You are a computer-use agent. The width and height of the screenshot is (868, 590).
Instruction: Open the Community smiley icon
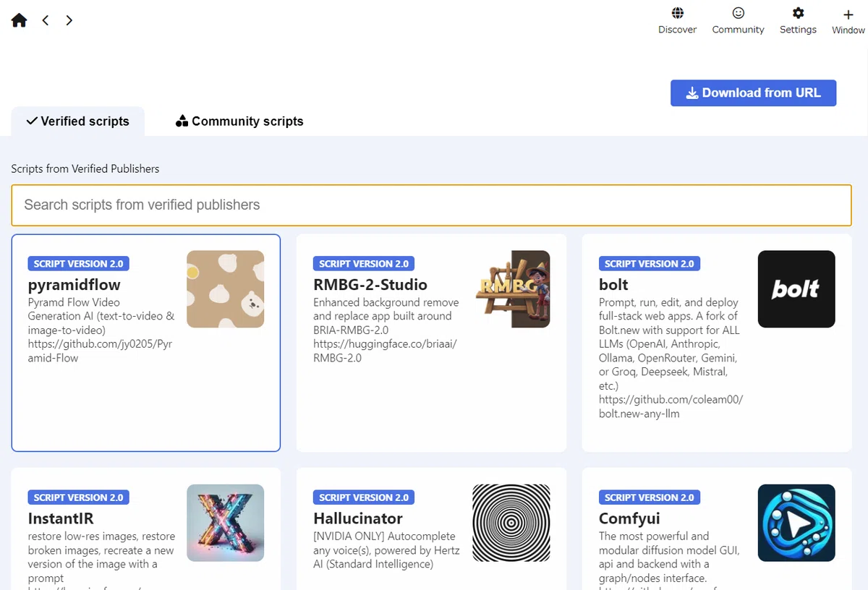[x=738, y=13]
